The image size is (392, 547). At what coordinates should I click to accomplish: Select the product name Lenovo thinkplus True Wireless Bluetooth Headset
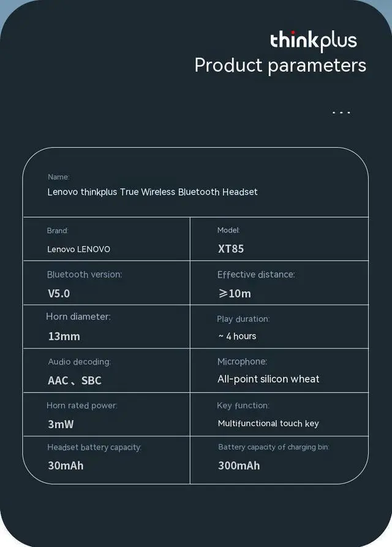153,192
